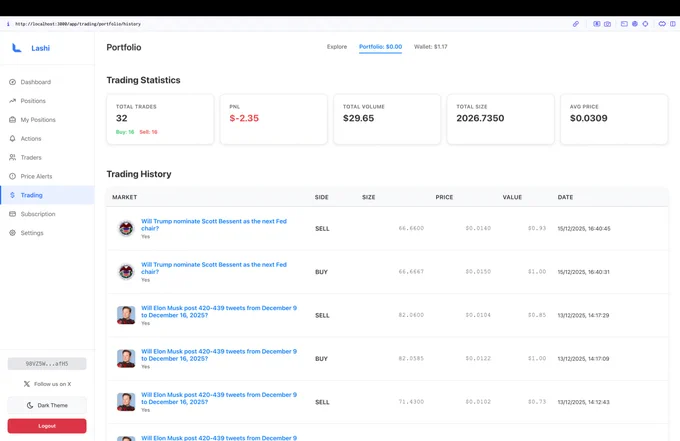Click the date 15/12/2025, 16:40:31
Image resolution: width=680 pixels, height=441 pixels.
583,272
